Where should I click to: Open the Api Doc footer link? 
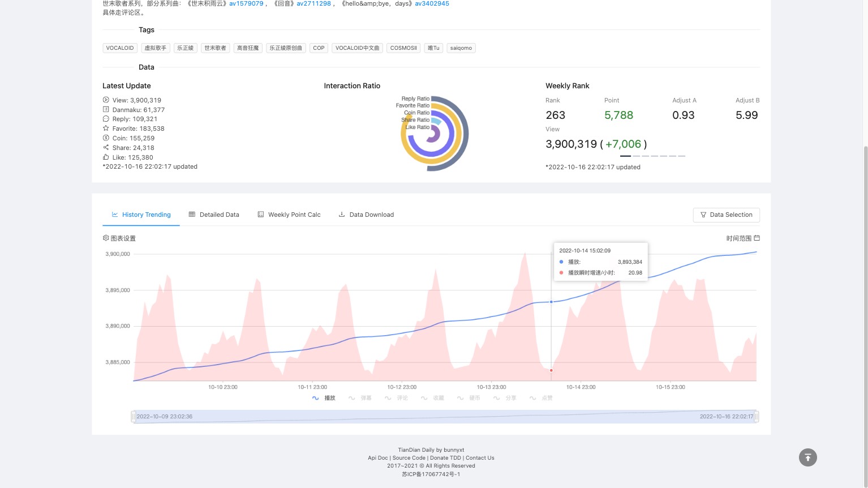[378, 458]
